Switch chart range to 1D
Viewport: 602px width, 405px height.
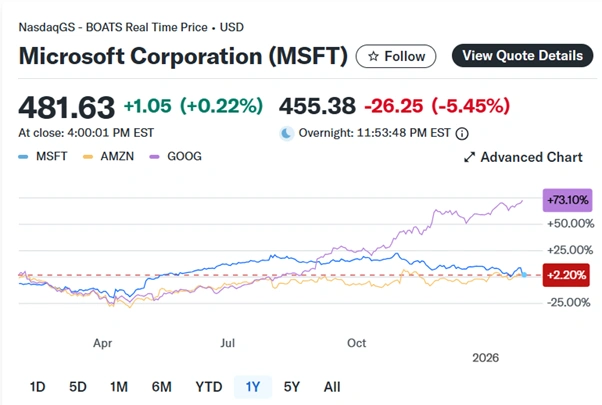[x=37, y=386]
